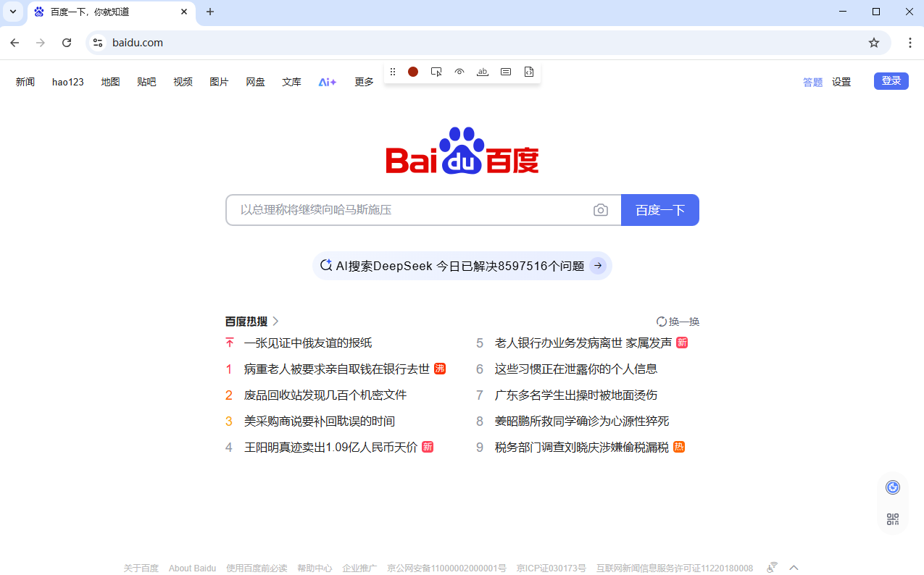Open camera image search in search box
The height and width of the screenshot is (575, 924).
(601, 210)
